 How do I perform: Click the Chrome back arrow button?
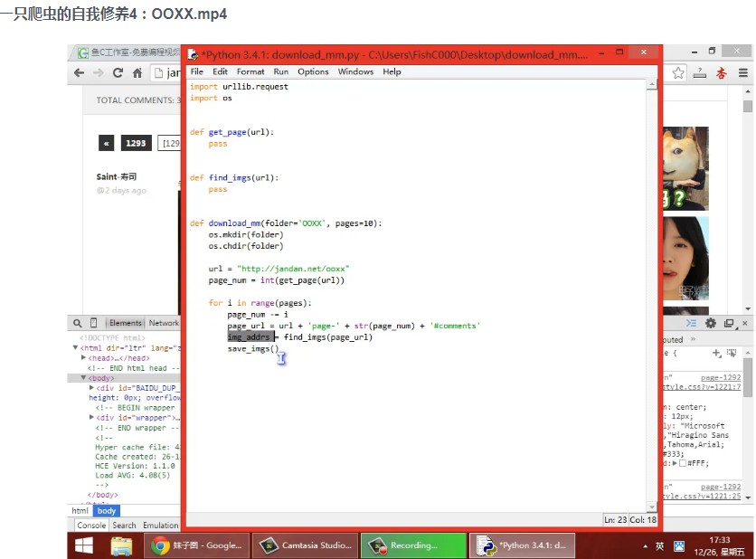[x=79, y=72]
